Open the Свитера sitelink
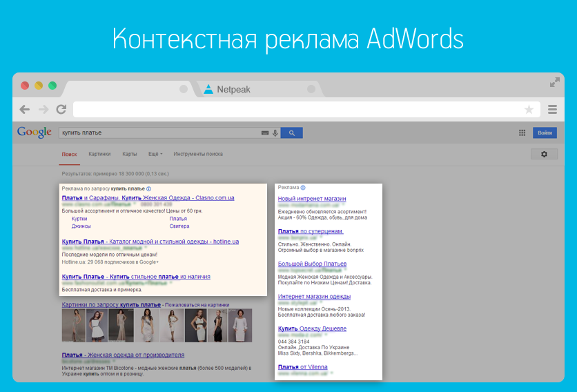Screen dimensions: 577x392 pos(179,226)
